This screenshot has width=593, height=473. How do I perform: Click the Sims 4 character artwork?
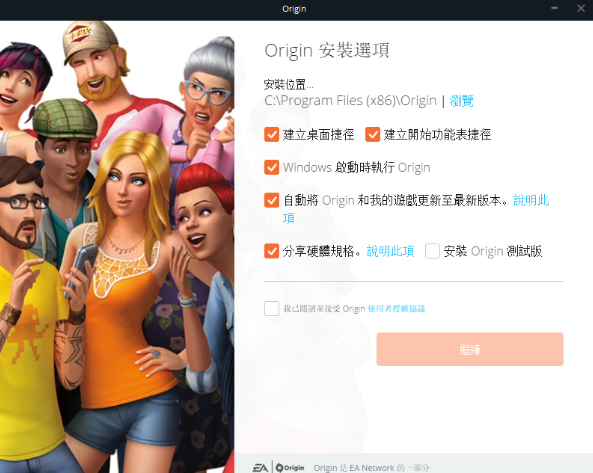(x=117, y=247)
